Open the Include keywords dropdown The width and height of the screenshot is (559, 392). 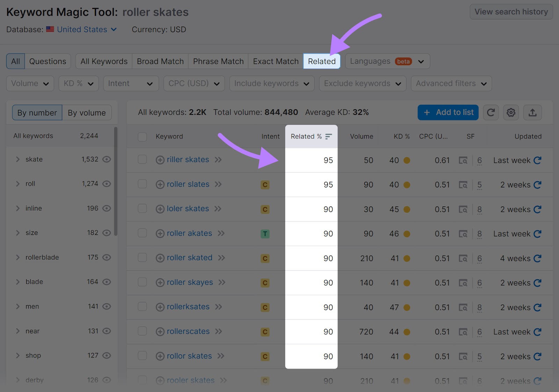(x=271, y=83)
